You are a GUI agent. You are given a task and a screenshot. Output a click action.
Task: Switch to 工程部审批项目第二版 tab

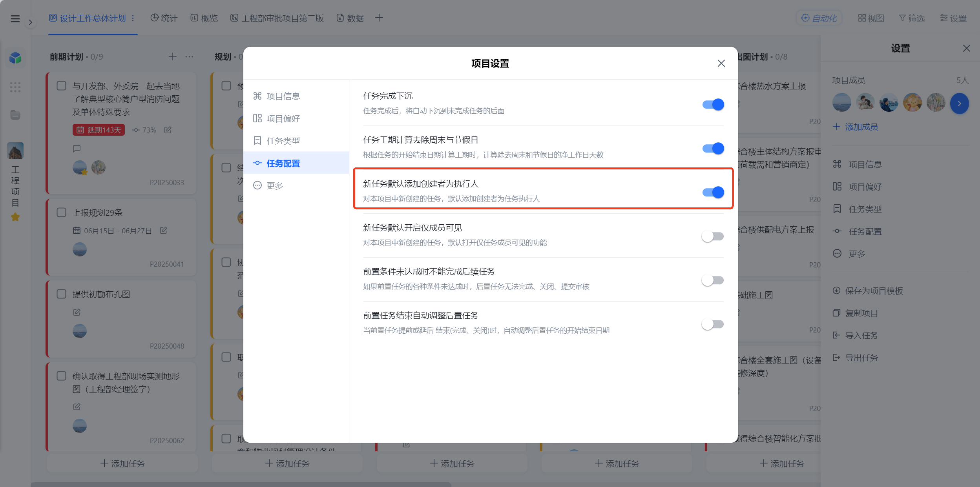[277, 18]
